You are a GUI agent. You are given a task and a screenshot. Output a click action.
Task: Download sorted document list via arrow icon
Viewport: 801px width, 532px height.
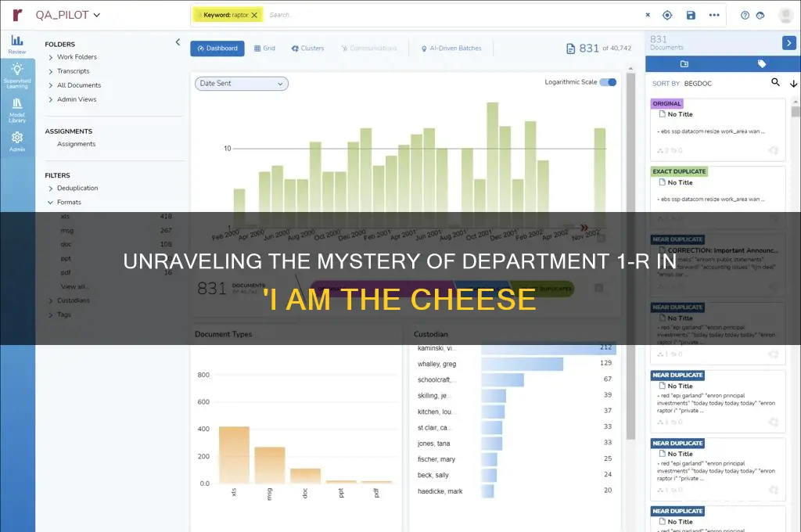[x=792, y=83]
